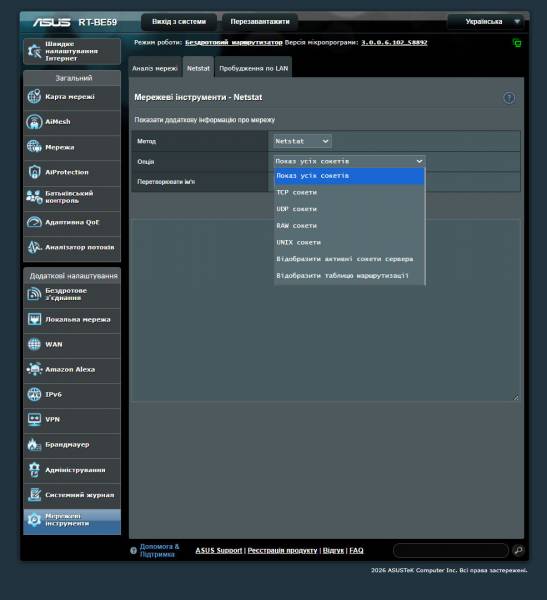Switch to Аналіз мережі tab
This screenshot has height=600, width=547.
click(155, 68)
